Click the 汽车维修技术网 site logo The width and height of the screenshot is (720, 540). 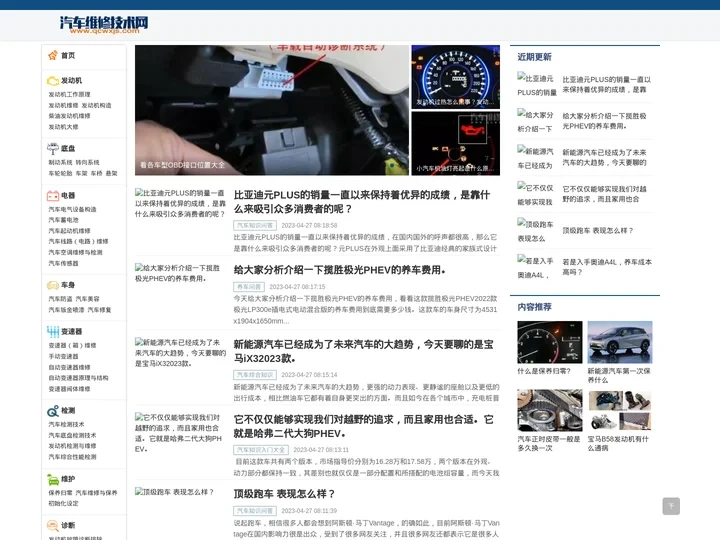click(x=104, y=24)
